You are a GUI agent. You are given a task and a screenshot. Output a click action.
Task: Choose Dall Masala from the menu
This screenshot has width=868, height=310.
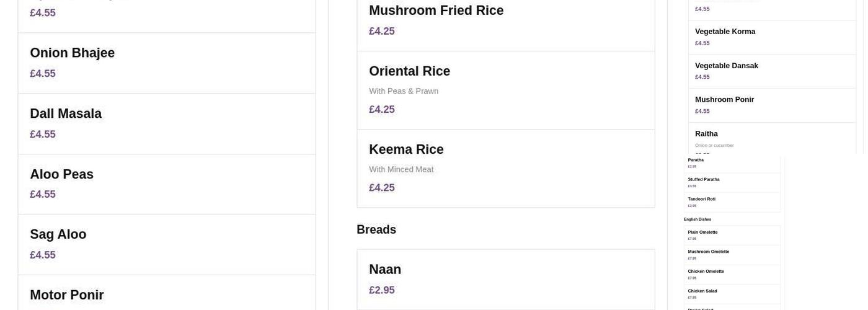pos(166,123)
